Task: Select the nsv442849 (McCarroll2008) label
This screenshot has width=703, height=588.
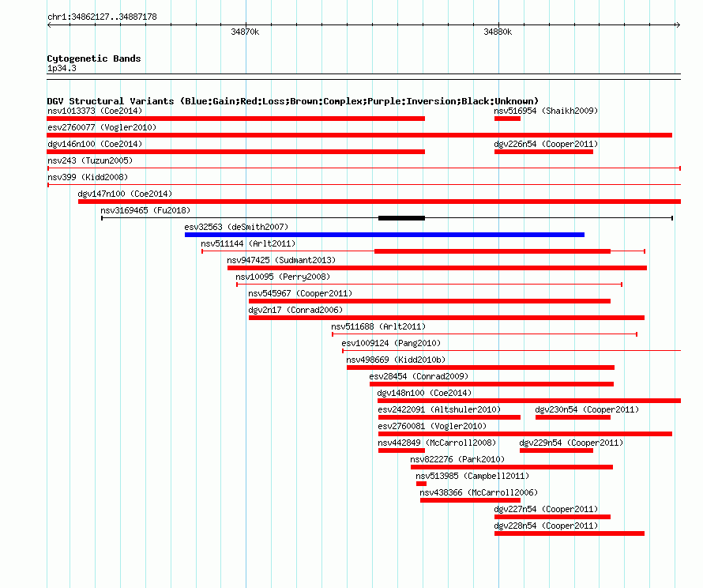Action: click(437, 443)
